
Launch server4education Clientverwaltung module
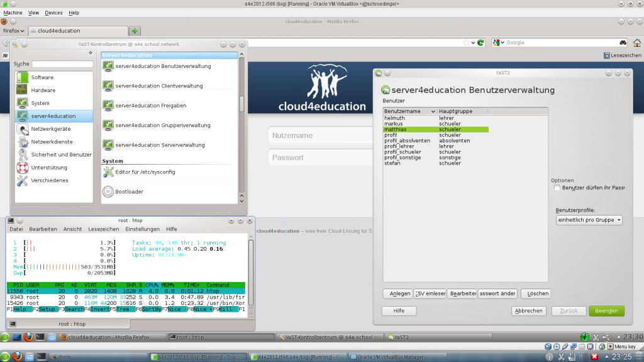(x=153, y=85)
